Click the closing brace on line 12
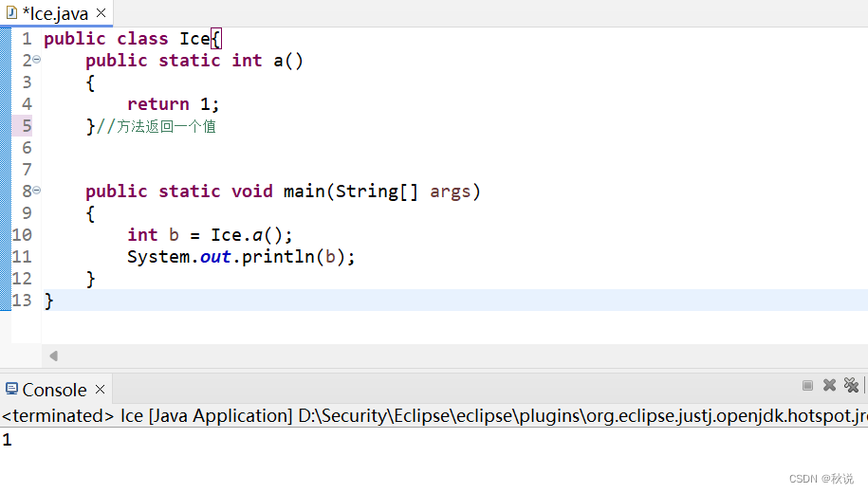The width and height of the screenshot is (868, 493). pos(90,279)
